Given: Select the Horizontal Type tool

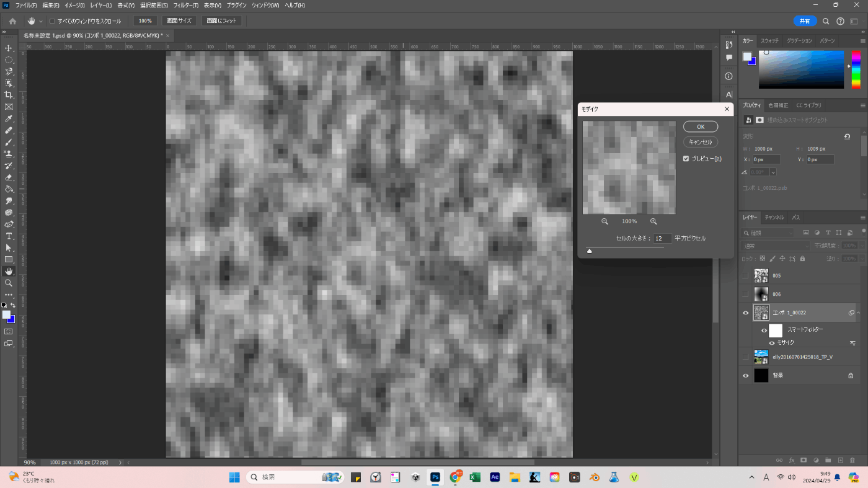Looking at the screenshot, I should pyautogui.click(x=9, y=236).
